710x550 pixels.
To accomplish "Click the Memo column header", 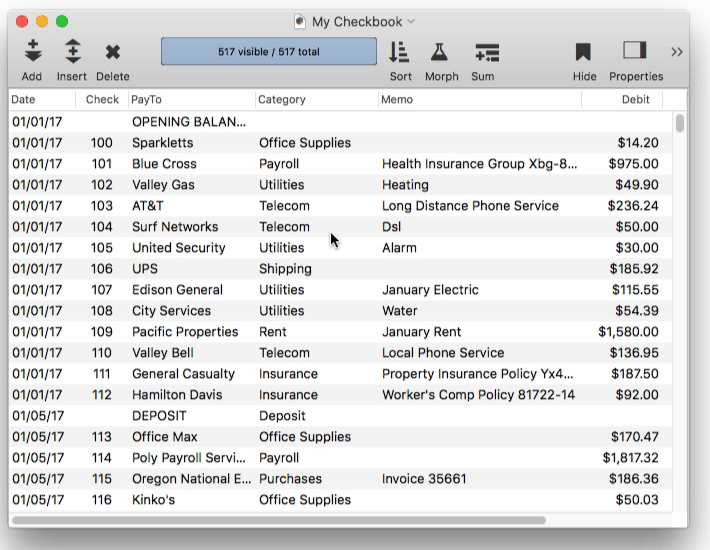I will tap(397, 99).
